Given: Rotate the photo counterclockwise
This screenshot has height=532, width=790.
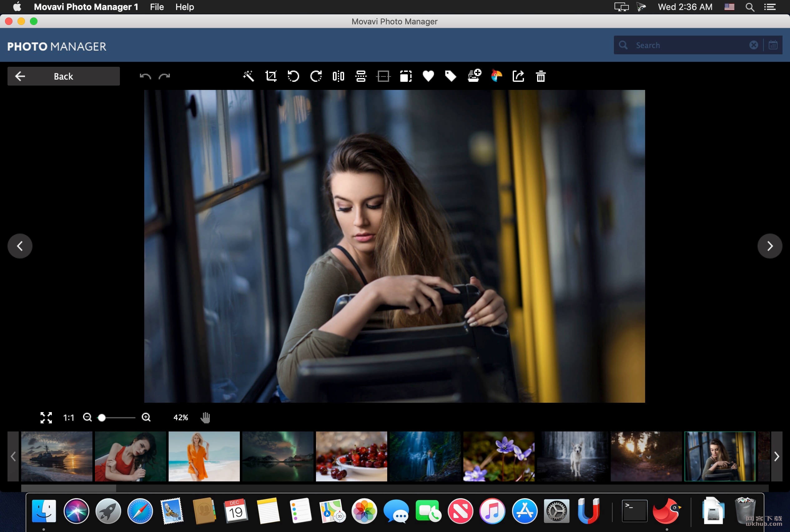Looking at the screenshot, I should click(293, 76).
